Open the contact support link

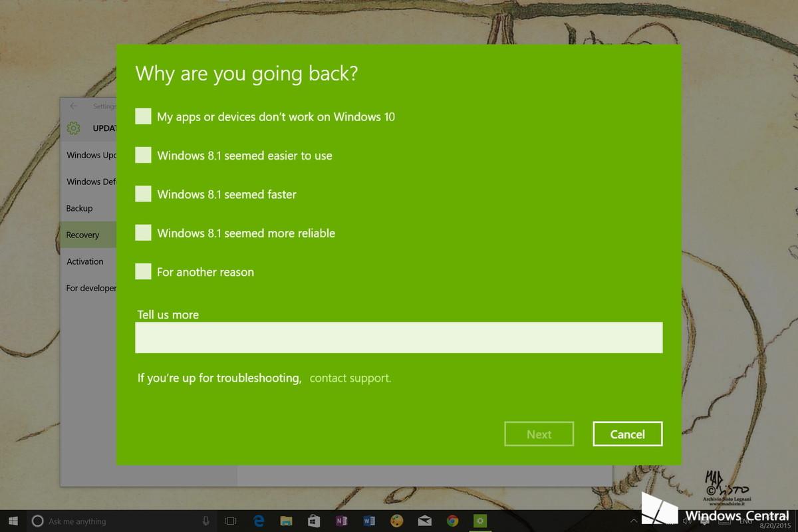[350, 378]
